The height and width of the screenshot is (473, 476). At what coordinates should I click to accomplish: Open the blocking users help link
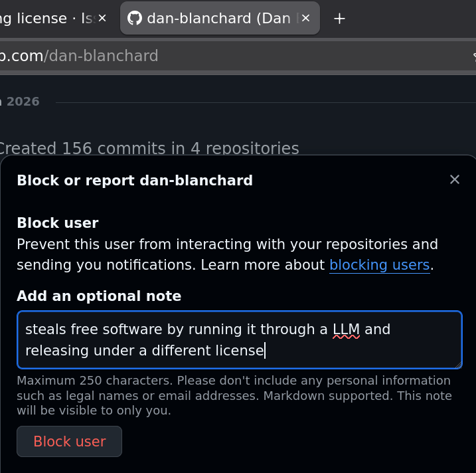click(379, 265)
